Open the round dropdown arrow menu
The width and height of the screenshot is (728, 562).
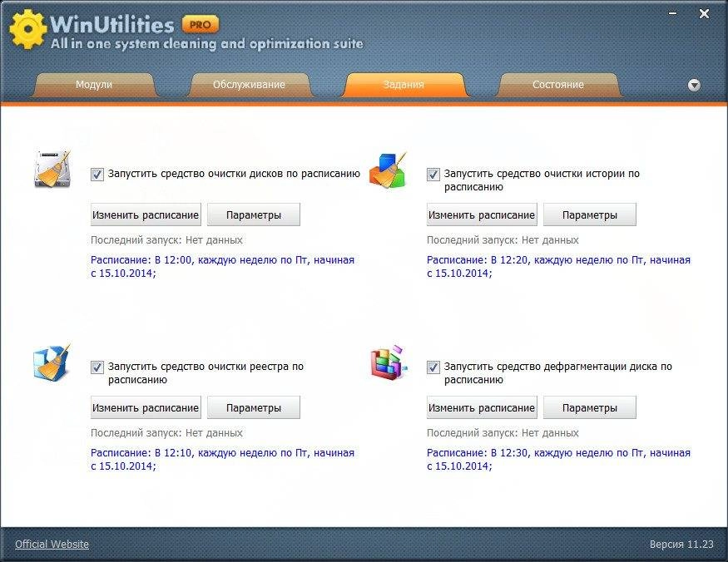click(x=694, y=85)
